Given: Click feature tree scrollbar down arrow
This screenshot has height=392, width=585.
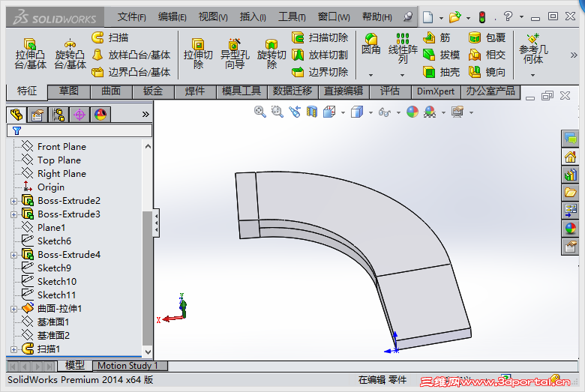Looking at the screenshot, I should point(148,352).
